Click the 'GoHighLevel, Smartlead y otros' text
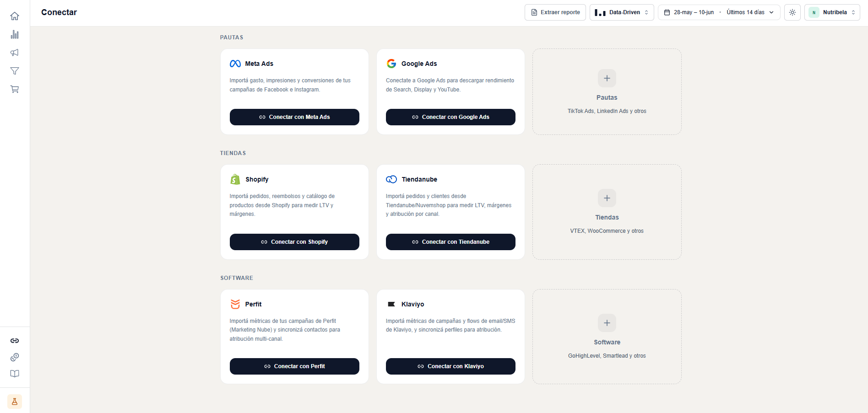This screenshot has height=413, width=868. (607, 356)
